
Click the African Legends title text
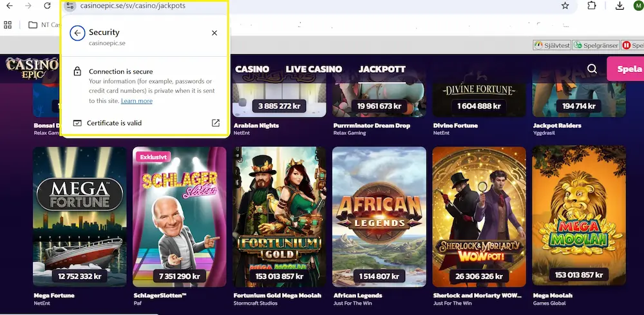click(357, 295)
